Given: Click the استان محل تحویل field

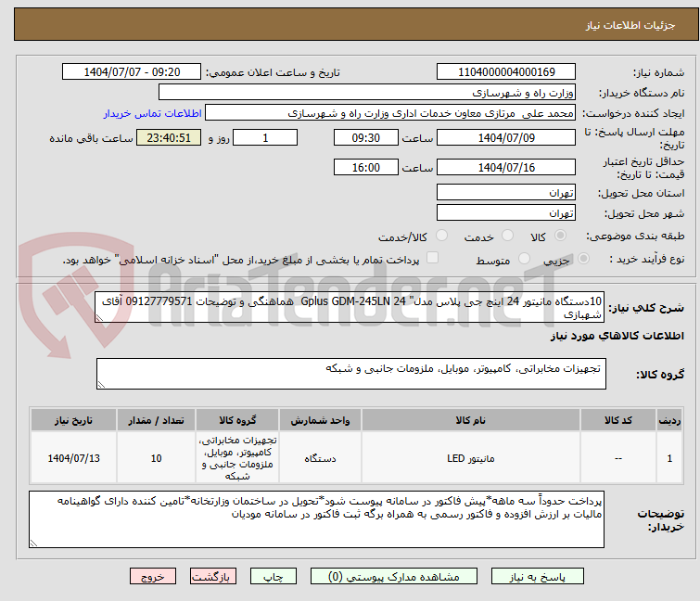Looking at the screenshot, I should point(505,193).
